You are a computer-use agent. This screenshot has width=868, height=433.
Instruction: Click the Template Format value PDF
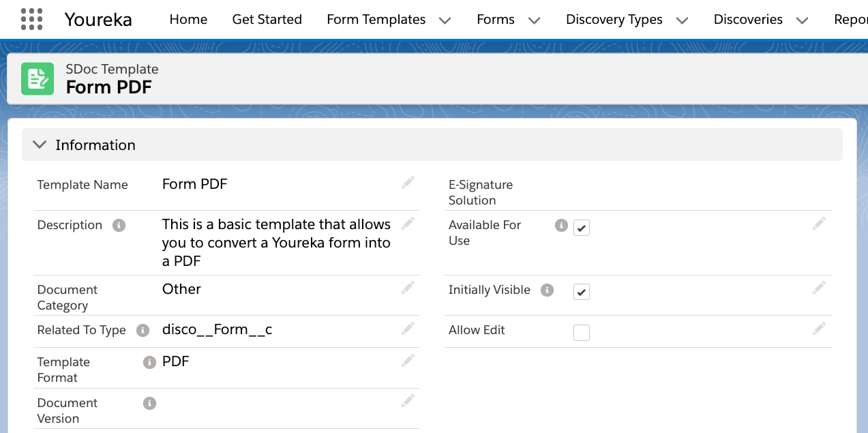coord(175,361)
